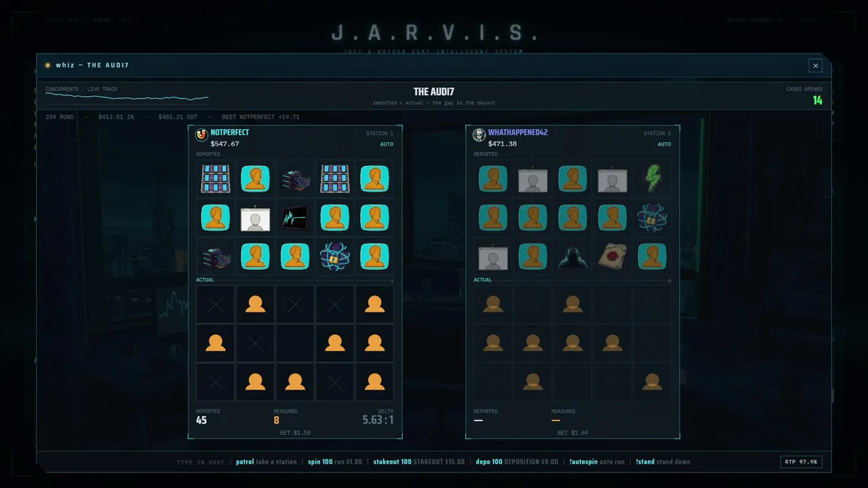This screenshot has height=488, width=868.
Task: Click the !stand stand down command
Action: point(663,462)
